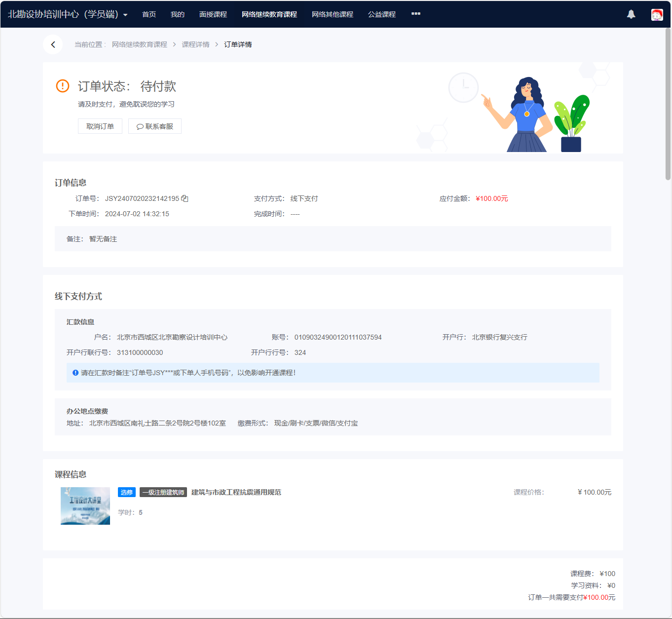This screenshot has width=672, height=619.
Task: Click the blue info icon in remittance notice
Action: pos(75,373)
